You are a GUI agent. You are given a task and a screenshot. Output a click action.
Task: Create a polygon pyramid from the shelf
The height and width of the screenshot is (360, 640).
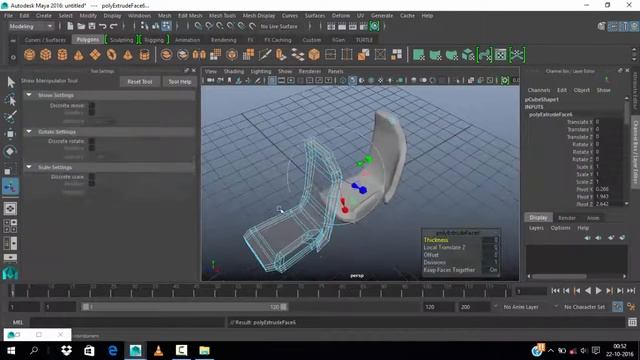[x=128, y=55]
